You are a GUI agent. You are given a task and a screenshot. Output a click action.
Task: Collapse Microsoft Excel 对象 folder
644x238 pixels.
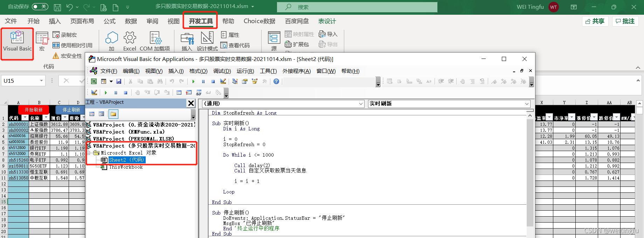point(89,153)
